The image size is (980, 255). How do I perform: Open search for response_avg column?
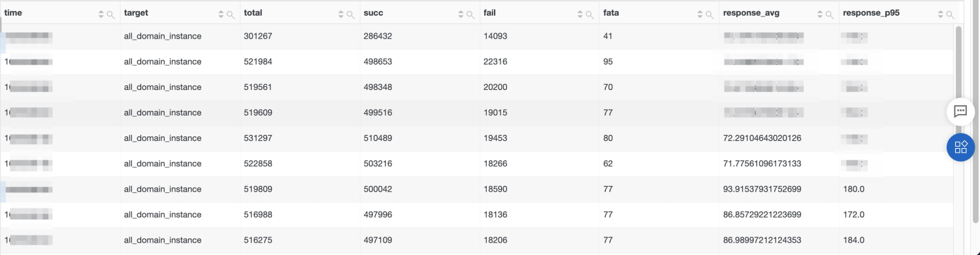pyautogui.click(x=829, y=14)
